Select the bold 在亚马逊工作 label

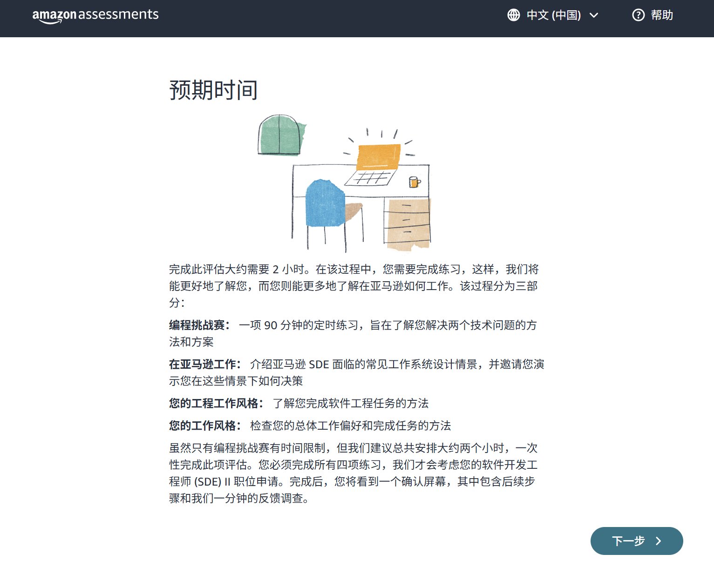pos(203,364)
